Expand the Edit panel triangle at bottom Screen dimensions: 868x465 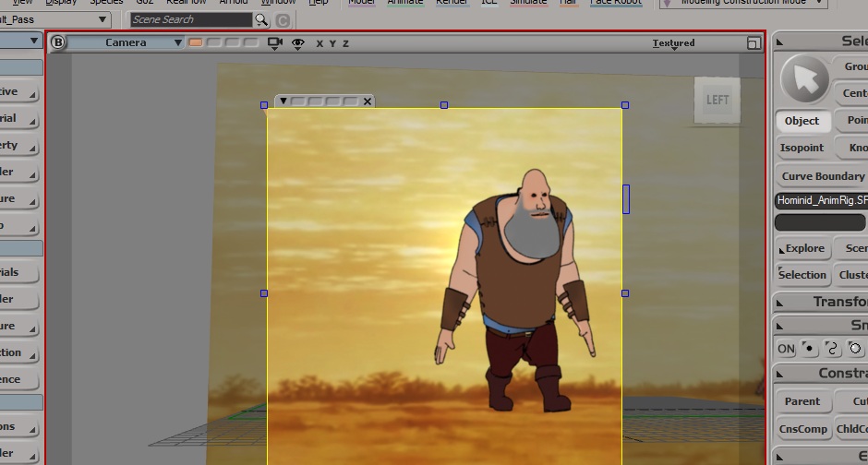click(780, 458)
